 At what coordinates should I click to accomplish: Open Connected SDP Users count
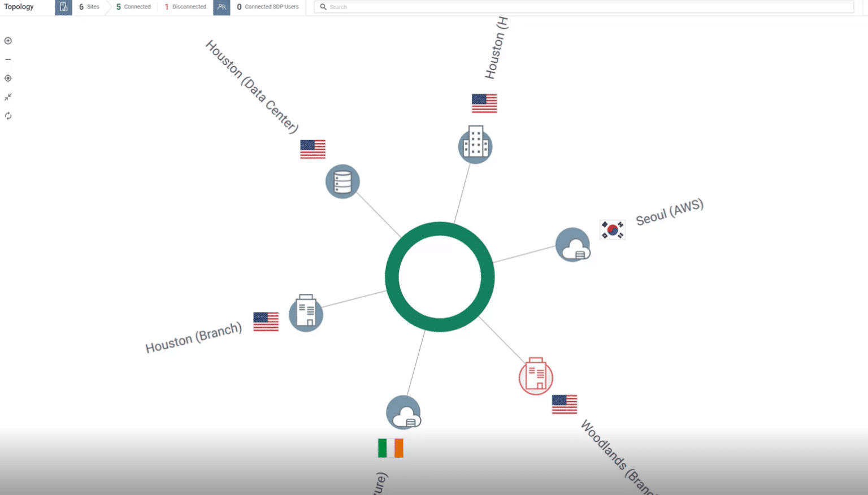click(x=268, y=7)
